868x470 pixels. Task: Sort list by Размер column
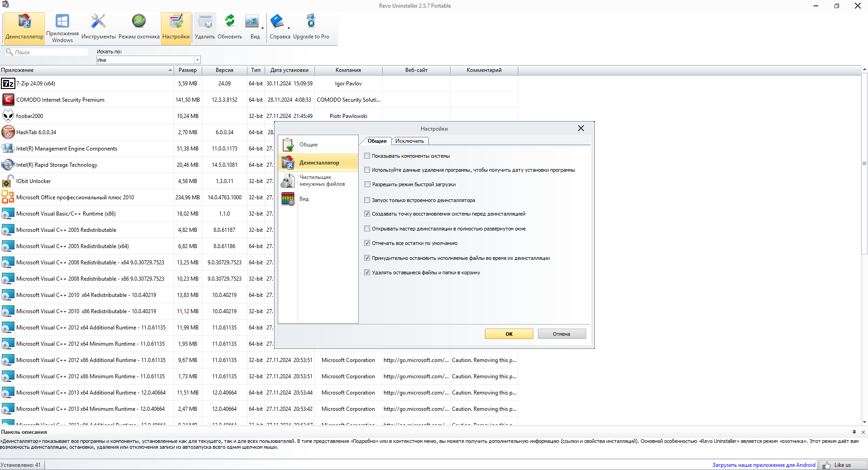click(188, 70)
